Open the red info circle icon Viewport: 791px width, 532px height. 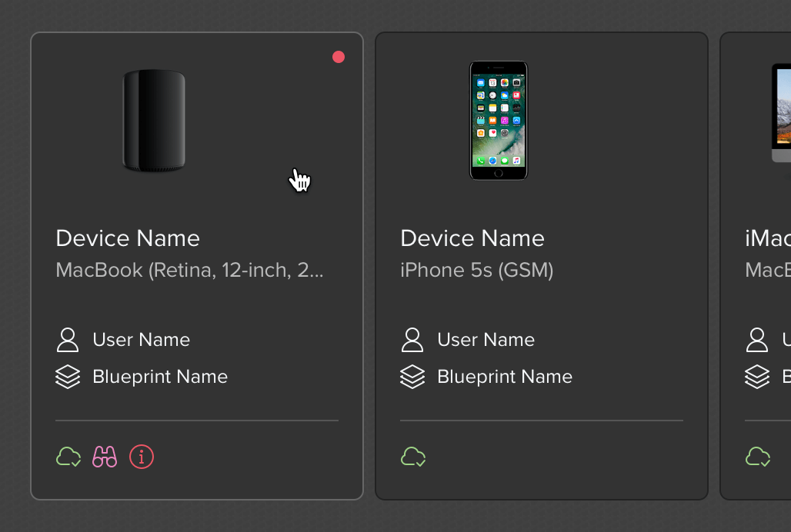tap(142, 457)
